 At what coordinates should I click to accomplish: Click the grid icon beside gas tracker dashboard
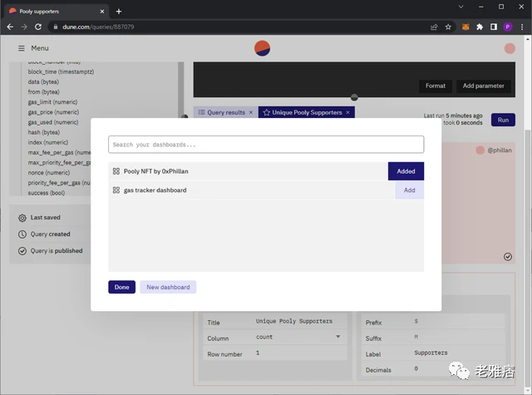[116, 190]
